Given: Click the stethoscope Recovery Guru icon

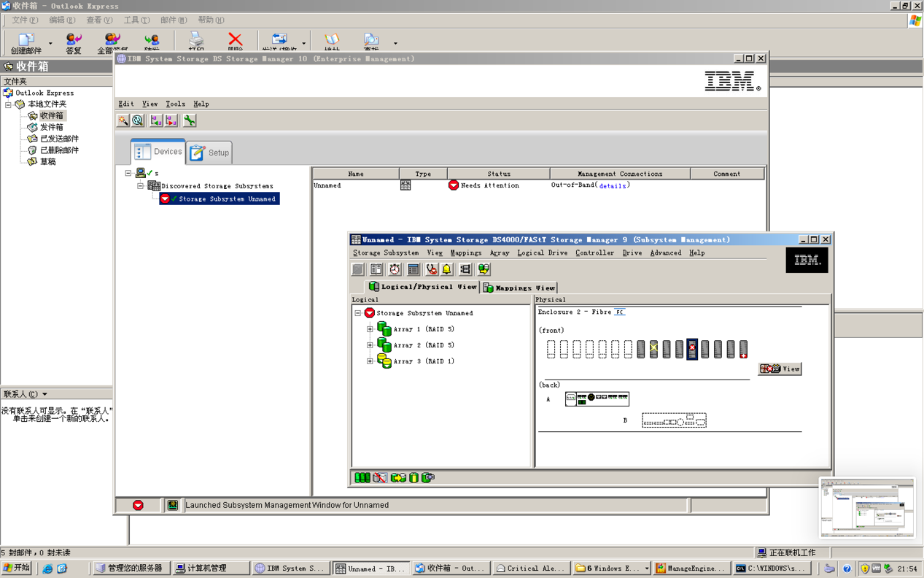Looking at the screenshot, I should (432, 269).
